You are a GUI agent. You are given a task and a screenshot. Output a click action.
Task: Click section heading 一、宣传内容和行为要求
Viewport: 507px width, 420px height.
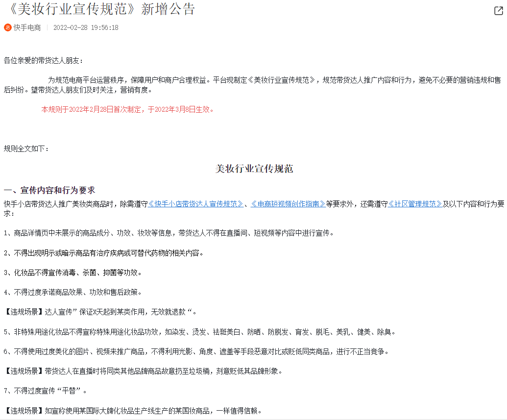pyautogui.click(x=49, y=190)
